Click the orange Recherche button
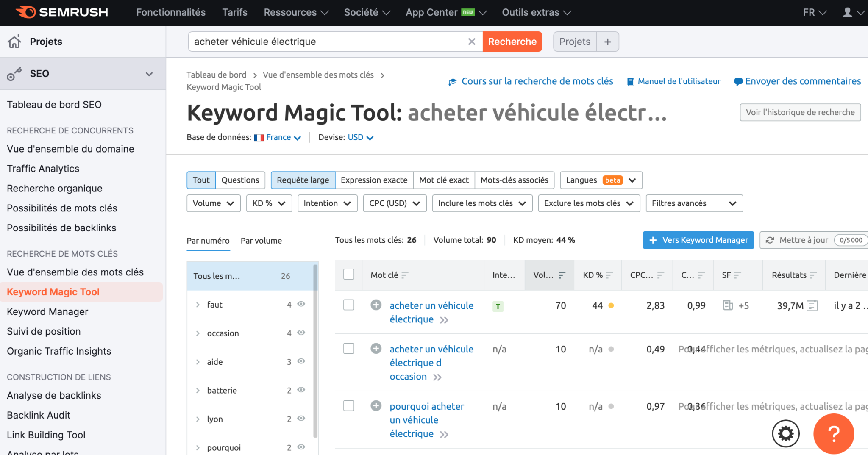 tap(512, 42)
